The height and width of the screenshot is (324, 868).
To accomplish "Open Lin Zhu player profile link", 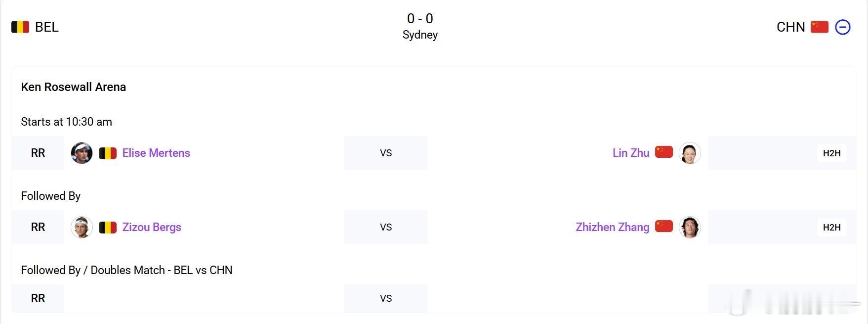I will tap(631, 153).
